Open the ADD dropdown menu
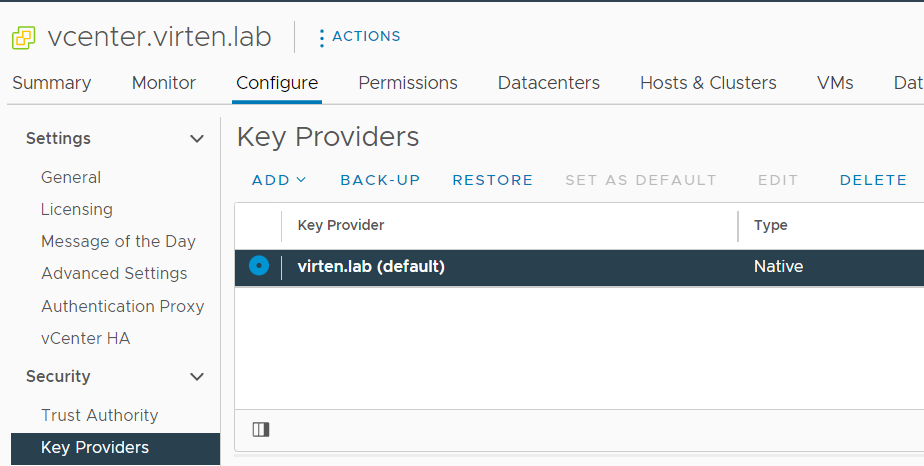 [279, 180]
